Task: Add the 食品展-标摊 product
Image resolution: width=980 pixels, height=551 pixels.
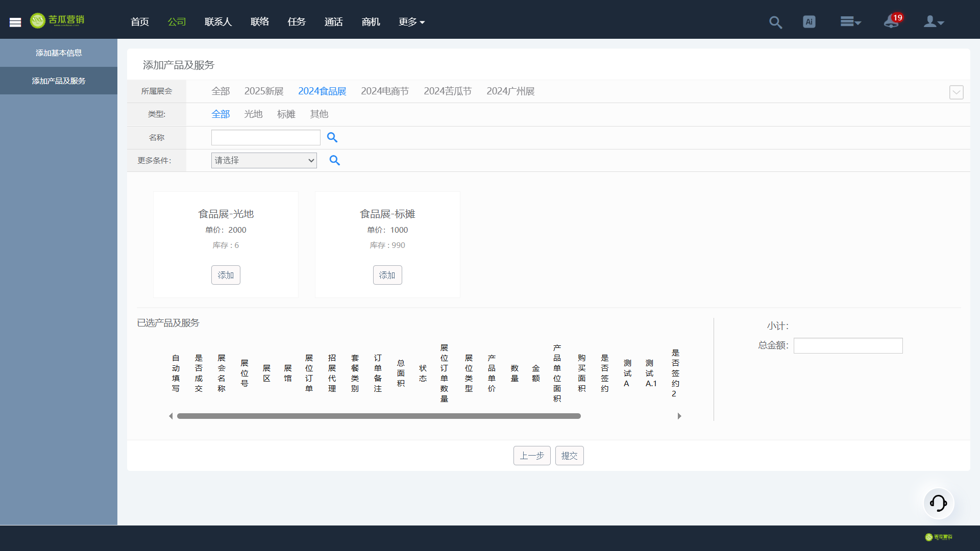Action: point(387,275)
